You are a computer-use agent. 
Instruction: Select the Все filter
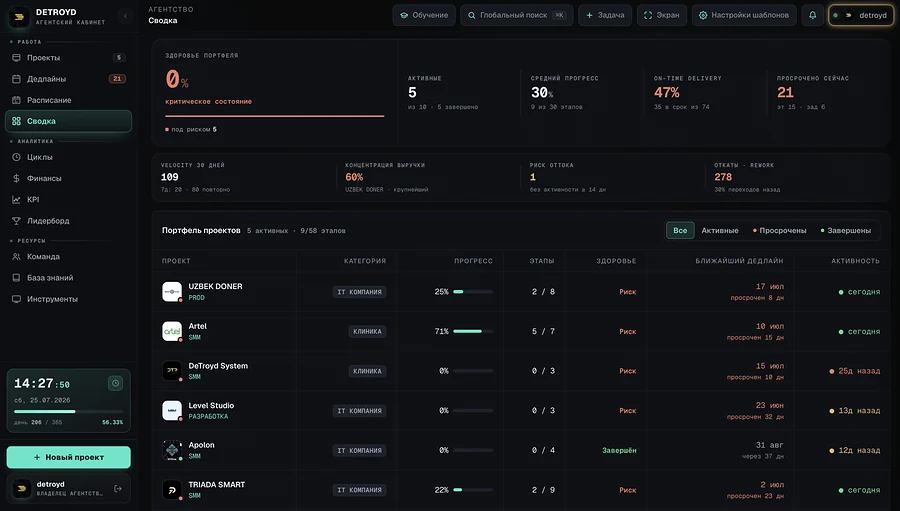point(680,230)
